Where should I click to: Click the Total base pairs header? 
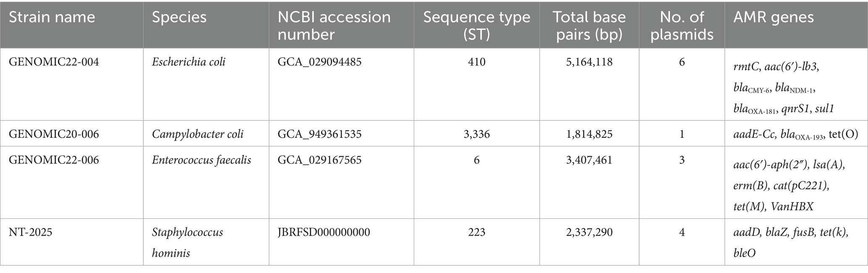[589, 25]
